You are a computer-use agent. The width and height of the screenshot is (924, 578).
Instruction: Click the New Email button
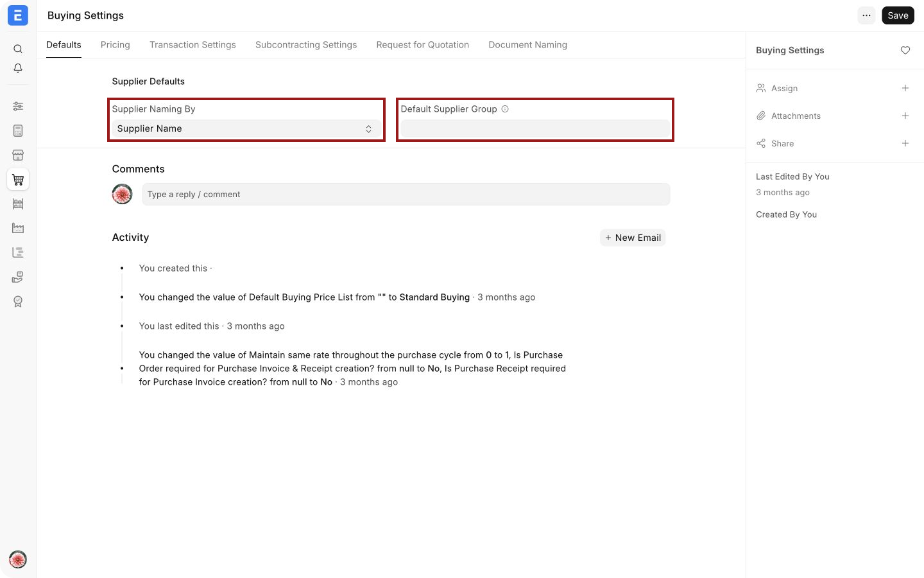[x=633, y=238]
